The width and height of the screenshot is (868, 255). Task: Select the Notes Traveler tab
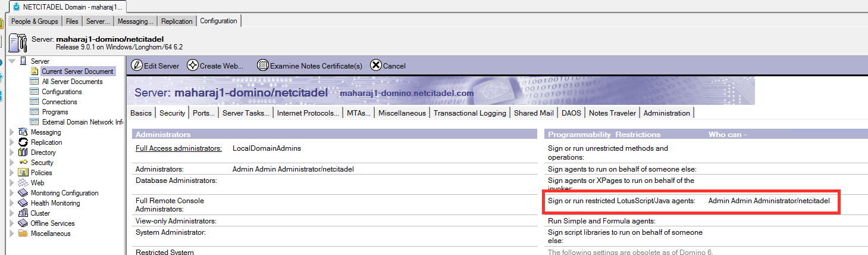(612, 113)
